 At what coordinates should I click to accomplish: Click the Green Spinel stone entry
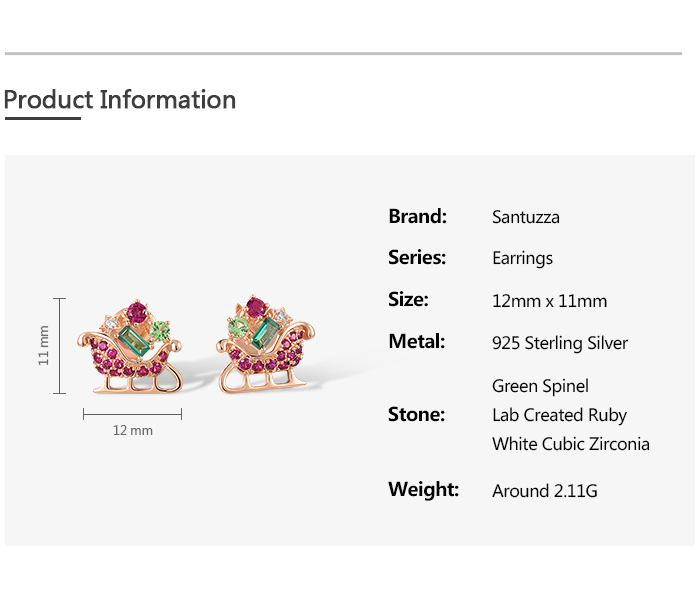click(x=540, y=386)
